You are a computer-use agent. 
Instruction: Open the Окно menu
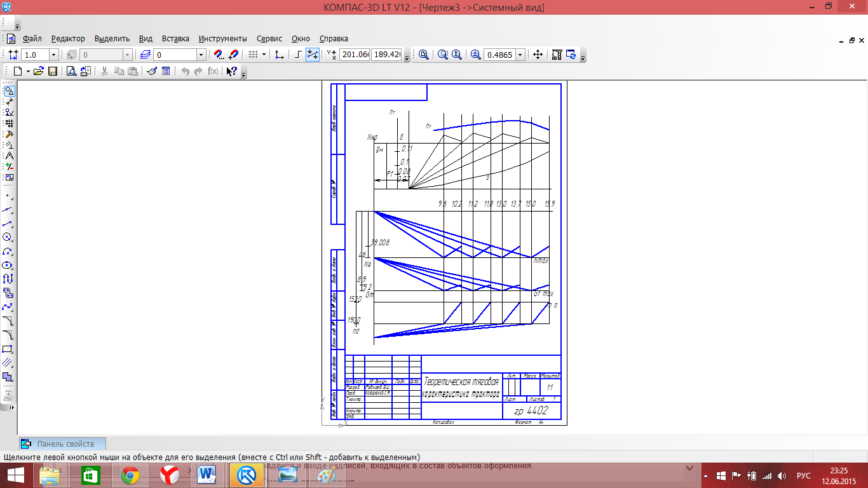[x=301, y=38]
